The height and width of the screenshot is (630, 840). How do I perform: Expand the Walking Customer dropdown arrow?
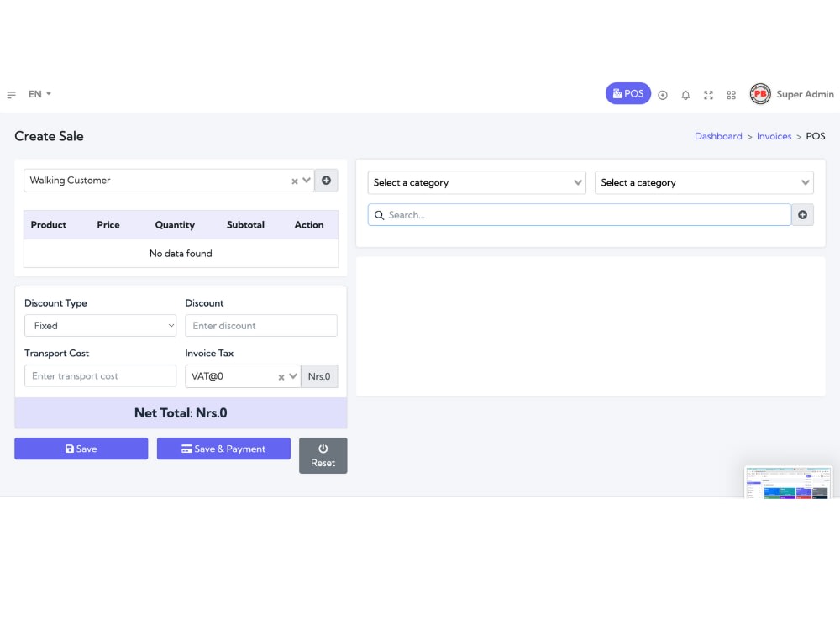307,181
